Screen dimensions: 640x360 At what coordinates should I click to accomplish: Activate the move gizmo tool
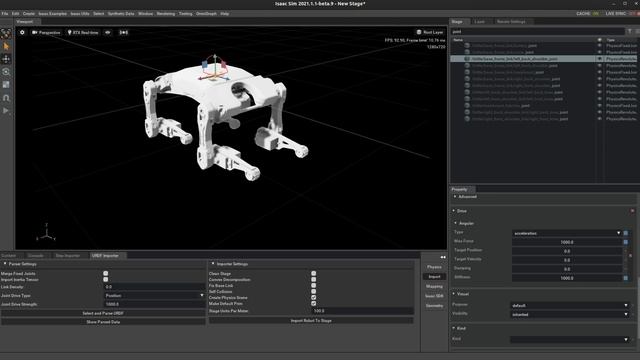point(6,59)
